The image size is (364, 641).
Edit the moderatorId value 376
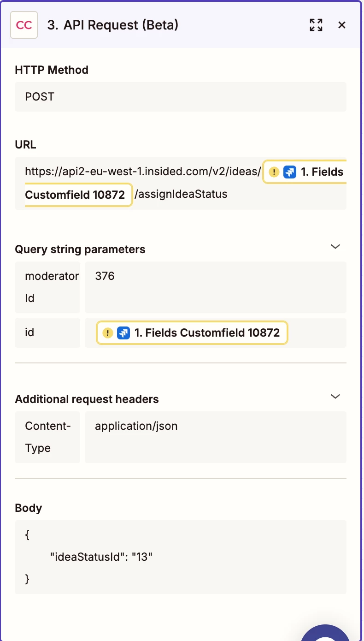[x=215, y=287]
